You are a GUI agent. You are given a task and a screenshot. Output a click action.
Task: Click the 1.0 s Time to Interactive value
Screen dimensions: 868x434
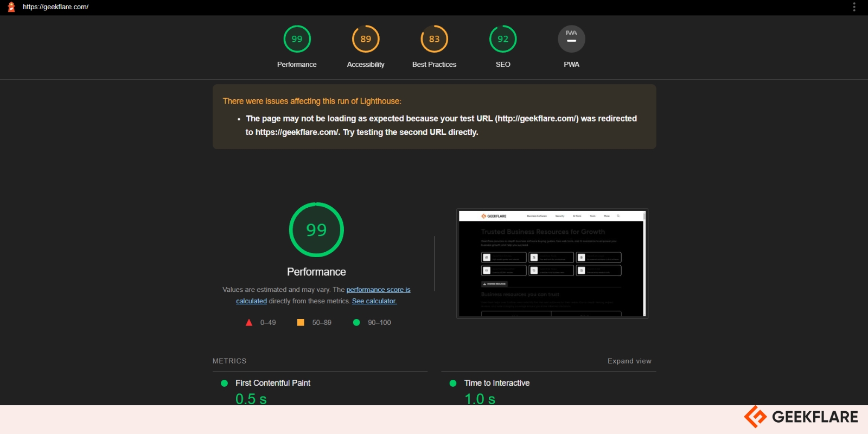480,399
